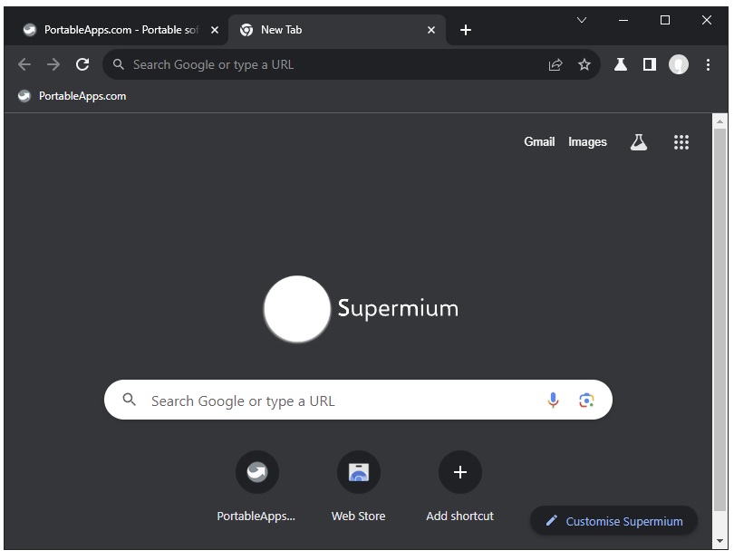Bookmark this tab with the star icon

tap(584, 64)
